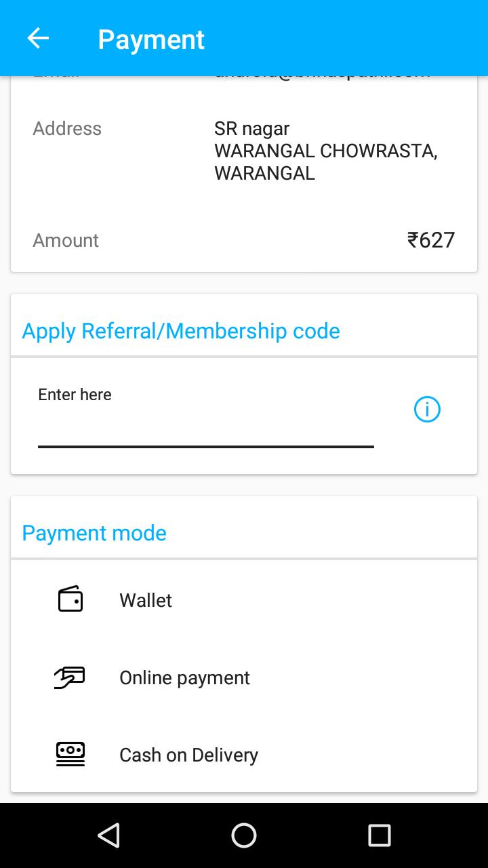Viewport: 488px width, 868px height.
Task: Open the recent apps square button
Action: pos(379,835)
